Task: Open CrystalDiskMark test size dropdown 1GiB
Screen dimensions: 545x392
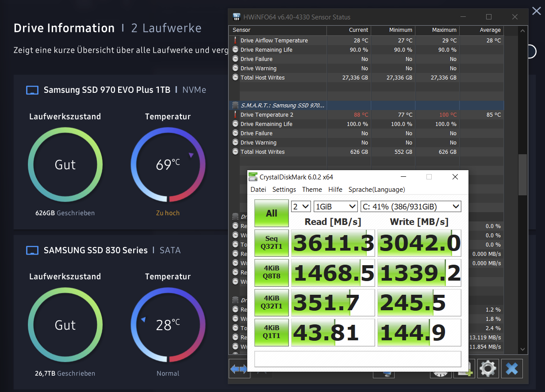Action: tap(336, 206)
